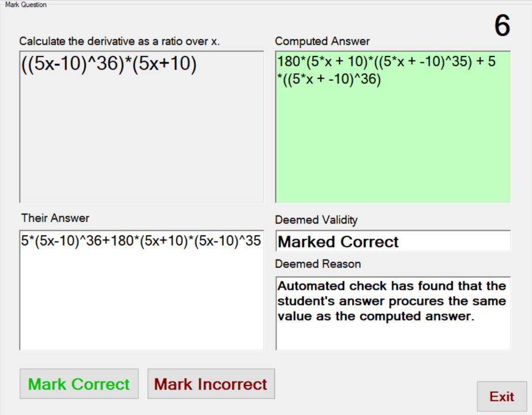Click the Deemed Reason text box
Screen dimensions: 532x415
[x=393, y=314]
